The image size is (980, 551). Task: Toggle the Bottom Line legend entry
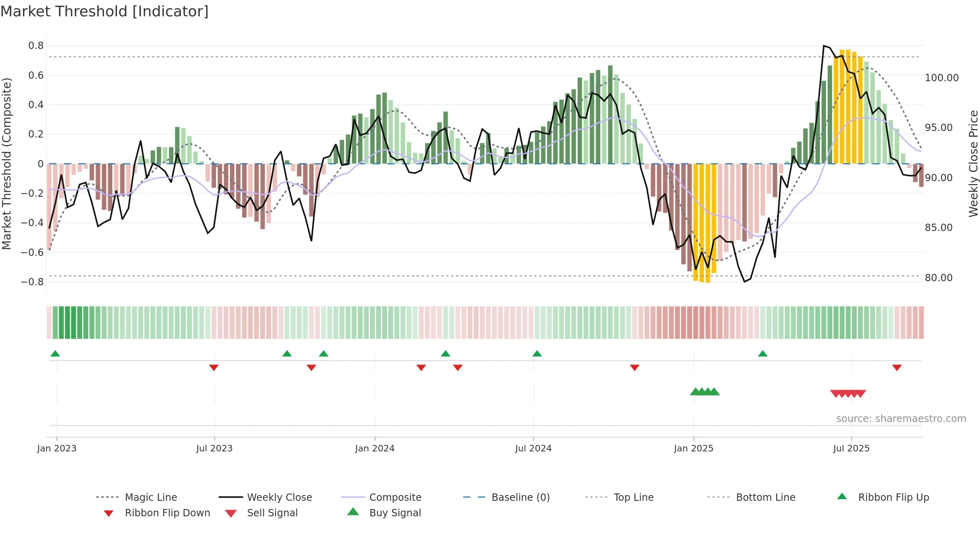pyautogui.click(x=751, y=497)
